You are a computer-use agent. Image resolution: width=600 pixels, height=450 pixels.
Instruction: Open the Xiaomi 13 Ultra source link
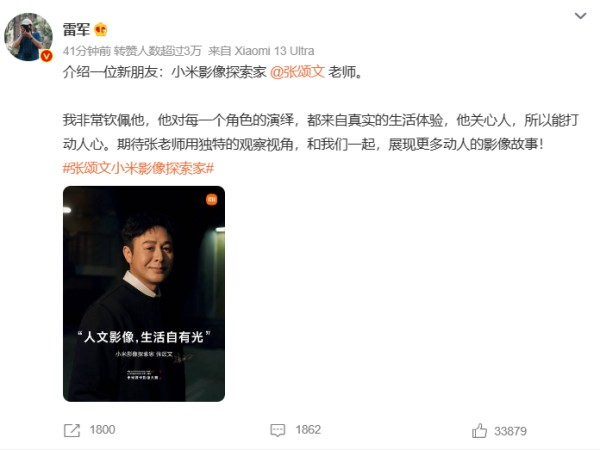(274, 51)
